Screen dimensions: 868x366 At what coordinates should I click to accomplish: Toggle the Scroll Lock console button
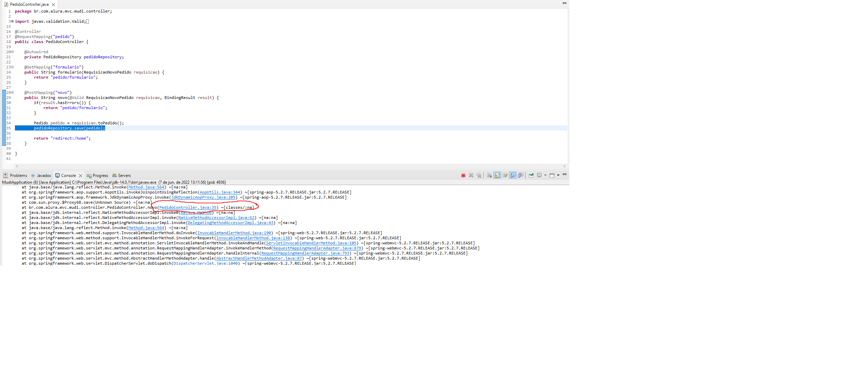point(497,175)
